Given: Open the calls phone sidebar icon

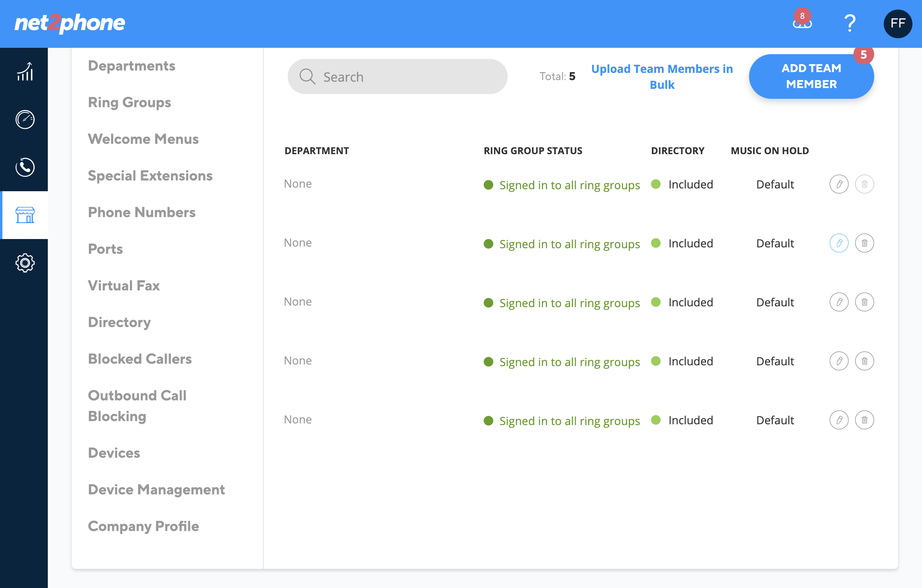Looking at the screenshot, I should (25, 167).
